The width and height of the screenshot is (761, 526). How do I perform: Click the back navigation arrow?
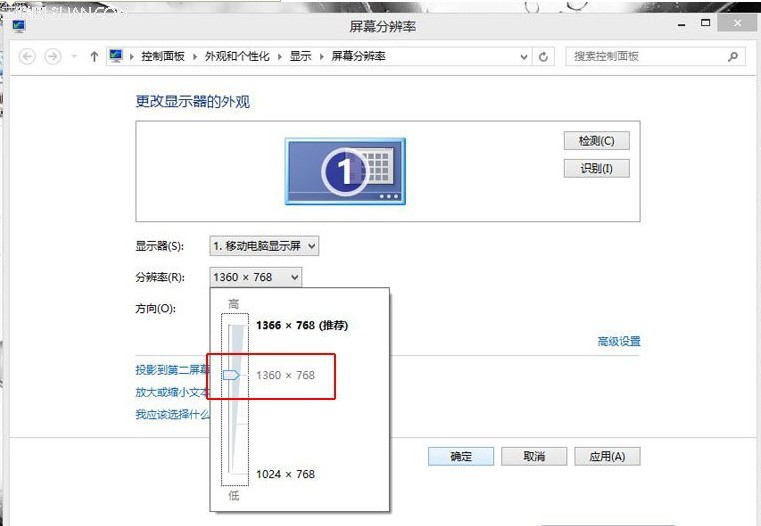(x=27, y=57)
